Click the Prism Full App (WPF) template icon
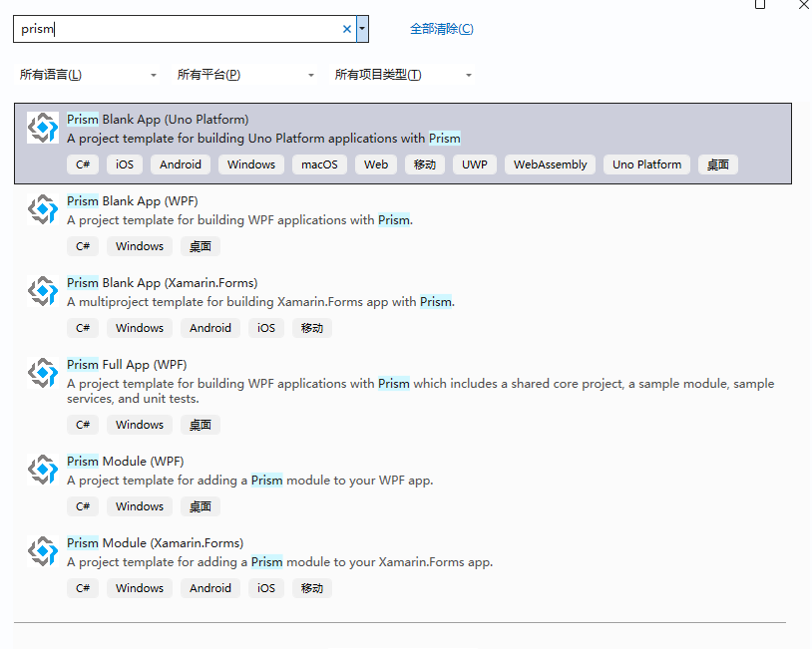 pos(43,373)
